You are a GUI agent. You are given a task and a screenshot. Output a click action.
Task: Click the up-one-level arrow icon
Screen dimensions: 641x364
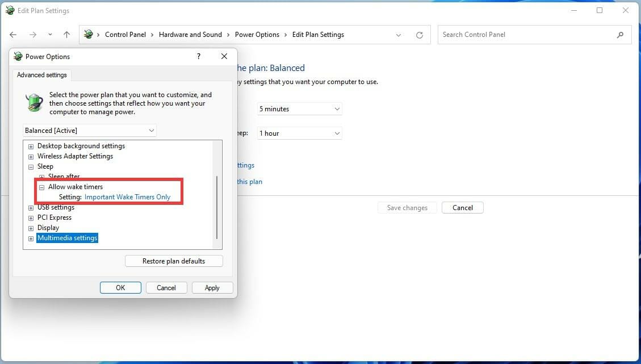(66, 35)
